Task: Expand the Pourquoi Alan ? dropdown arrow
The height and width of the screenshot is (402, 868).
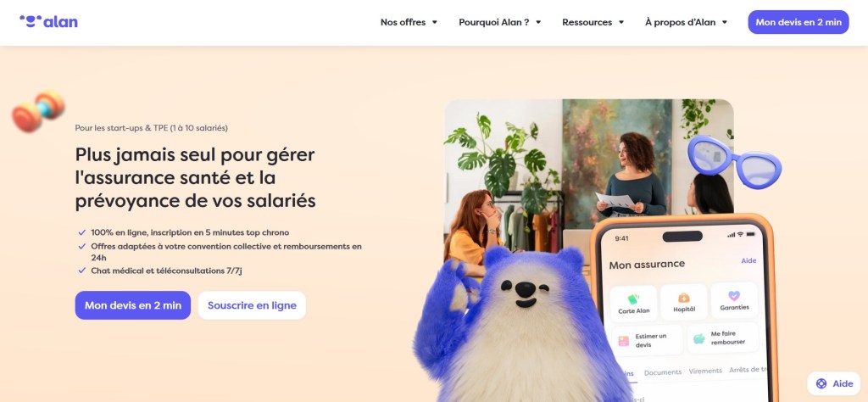Action: [538, 22]
